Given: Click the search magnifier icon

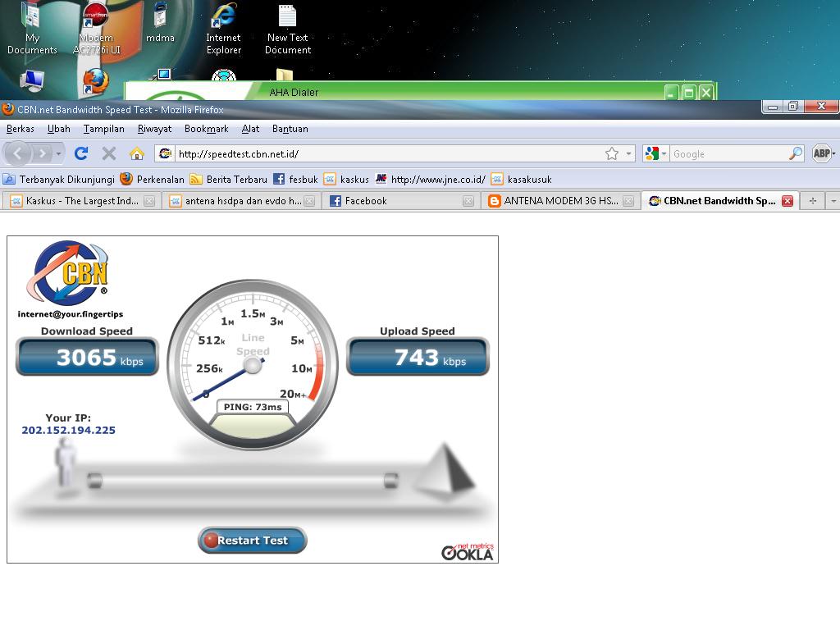Looking at the screenshot, I should tap(796, 153).
